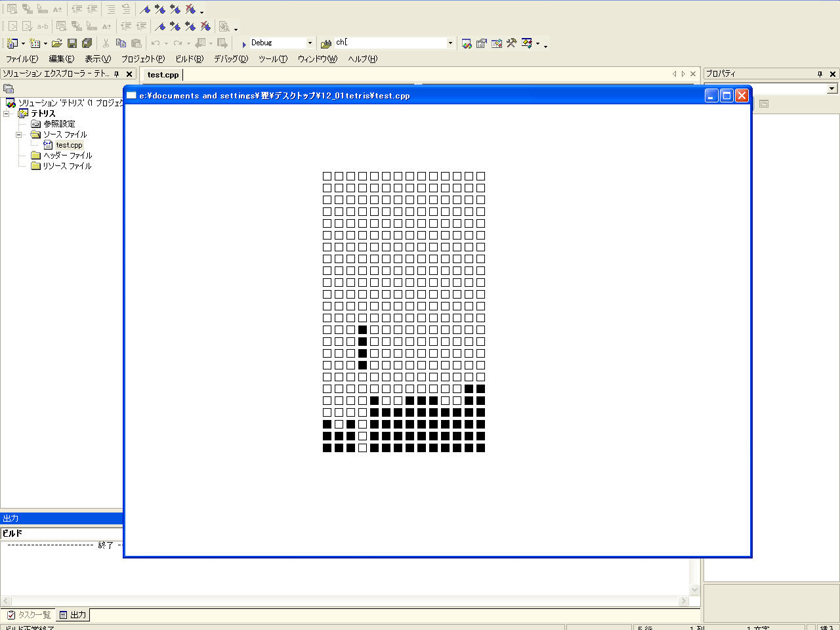Open the Add New Item dropdown arrow
This screenshot has width=840, height=630.
click(45, 44)
